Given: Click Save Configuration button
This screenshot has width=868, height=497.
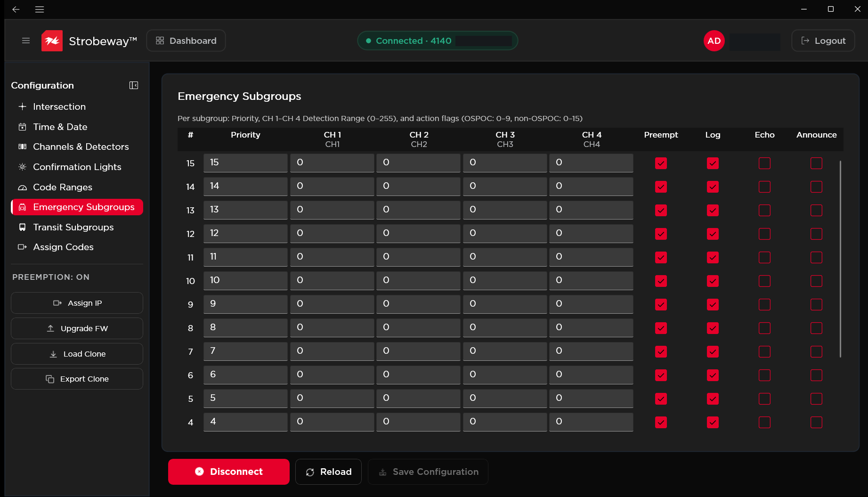Looking at the screenshot, I should [x=428, y=472].
